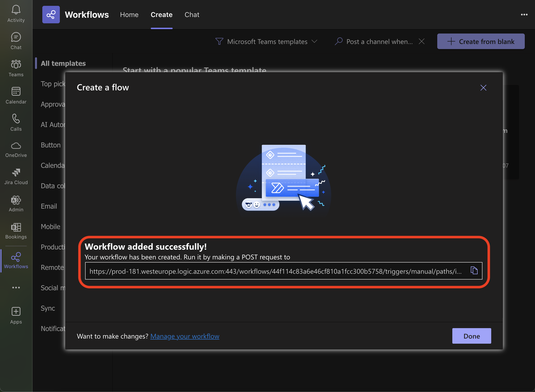This screenshot has width=535, height=392.
Task: Open the Activity bell icon
Action: 16,14
